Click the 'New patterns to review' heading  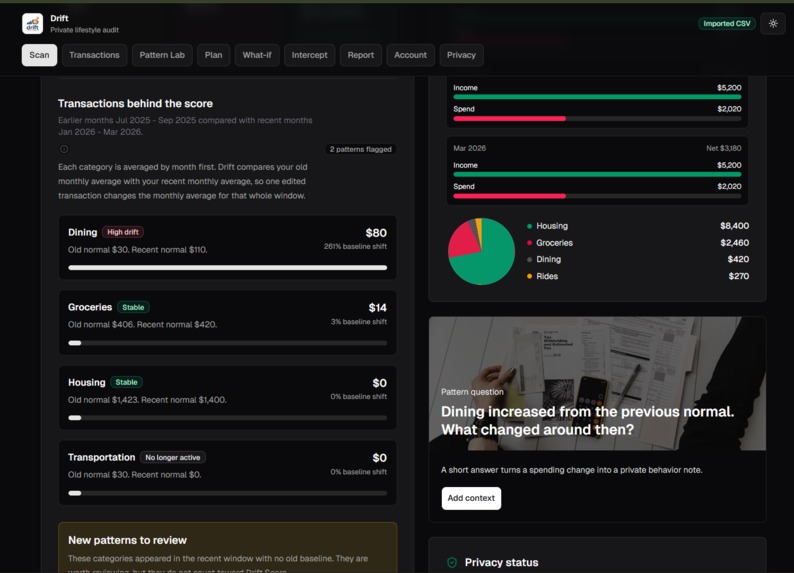coord(127,540)
